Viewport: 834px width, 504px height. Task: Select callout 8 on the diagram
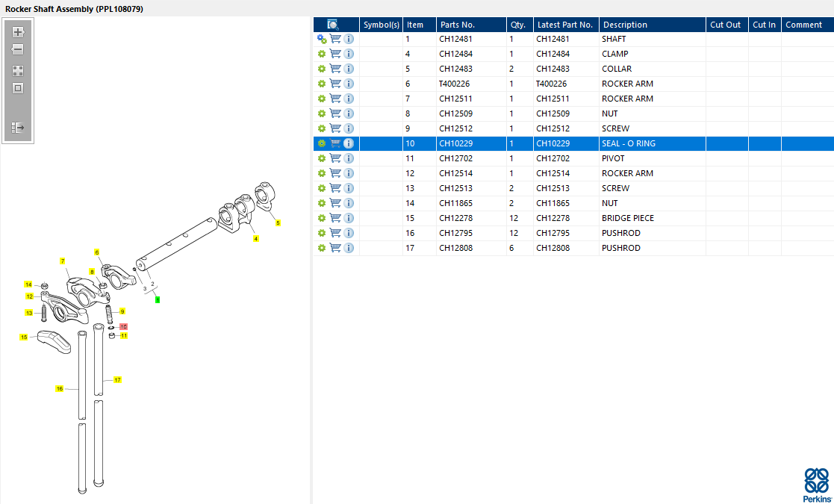92,272
